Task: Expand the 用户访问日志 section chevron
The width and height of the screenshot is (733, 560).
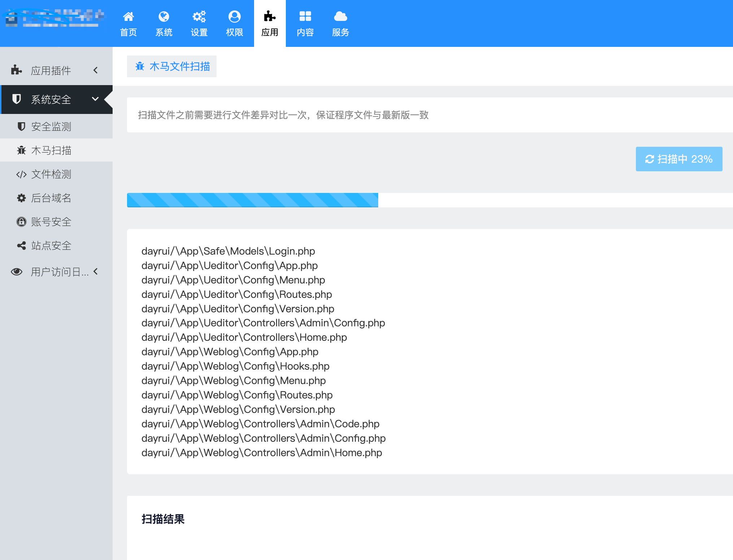Action: 96,271
